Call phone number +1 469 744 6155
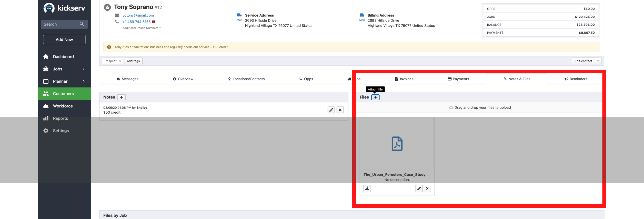Viewport: 644px width, 219px height. click(x=137, y=22)
